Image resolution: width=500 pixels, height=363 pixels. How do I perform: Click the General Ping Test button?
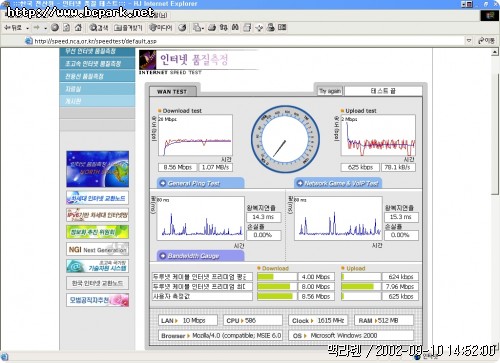pyautogui.click(x=201, y=183)
